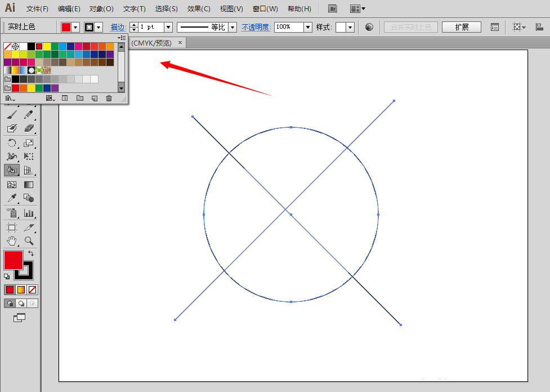The image size is (550, 392).
Task: Select the Slice tool
Action: pos(29,228)
